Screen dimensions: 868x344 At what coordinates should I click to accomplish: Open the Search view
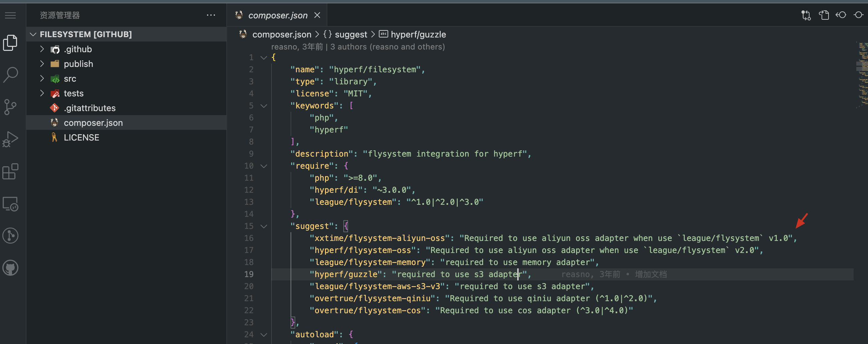tap(10, 75)
